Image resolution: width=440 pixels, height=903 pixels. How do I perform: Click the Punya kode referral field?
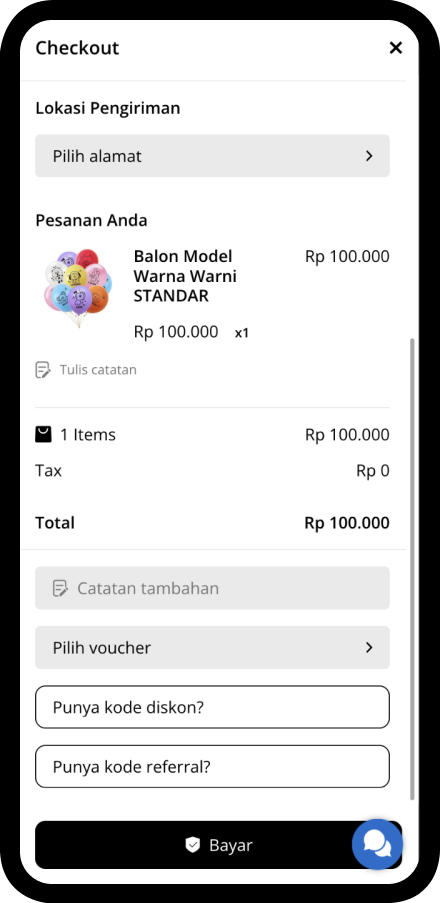click(x=213, y=767)
